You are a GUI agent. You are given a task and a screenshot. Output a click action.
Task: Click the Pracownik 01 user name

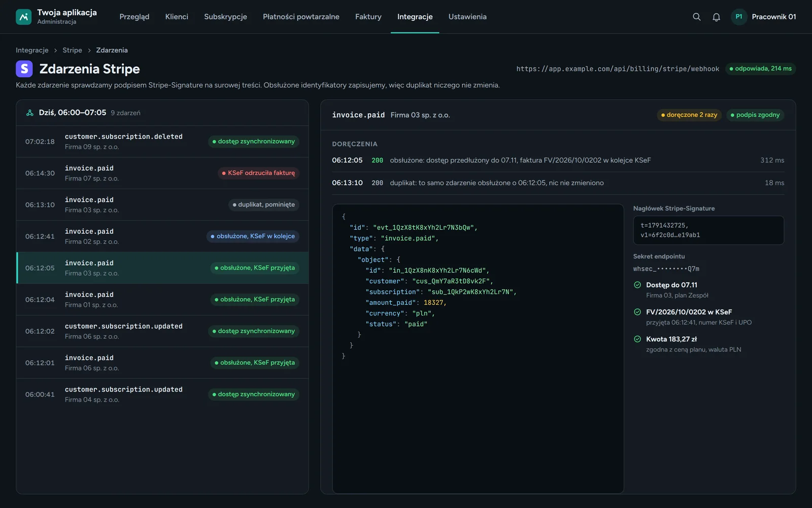tap(773, 17)
